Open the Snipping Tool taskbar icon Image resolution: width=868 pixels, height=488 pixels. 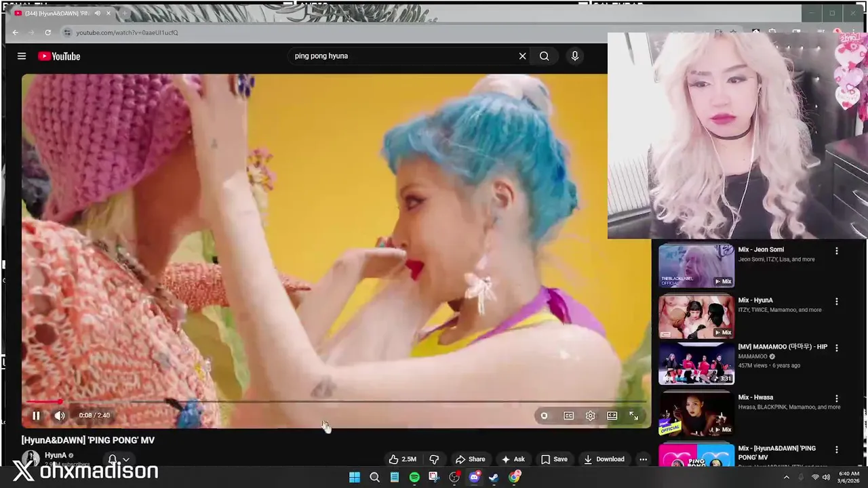434,477
